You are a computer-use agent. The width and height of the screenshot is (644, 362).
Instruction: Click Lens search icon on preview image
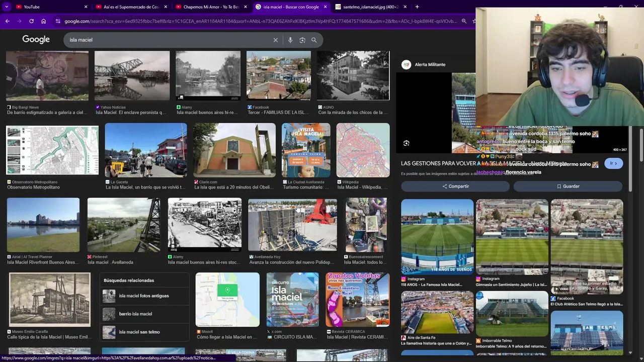click(406, 143)
